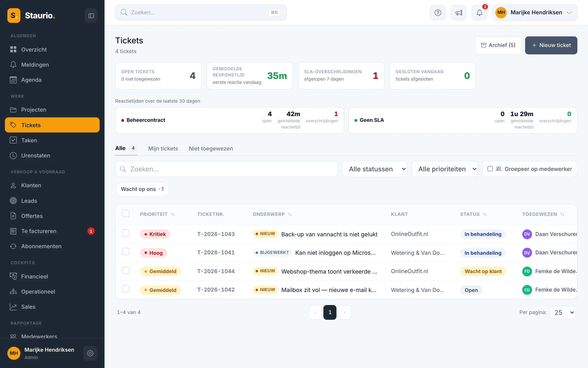The height and width of the screenshot is (368, 588).
Task: Click the Offertes document icon
Action: pos(13,216)
